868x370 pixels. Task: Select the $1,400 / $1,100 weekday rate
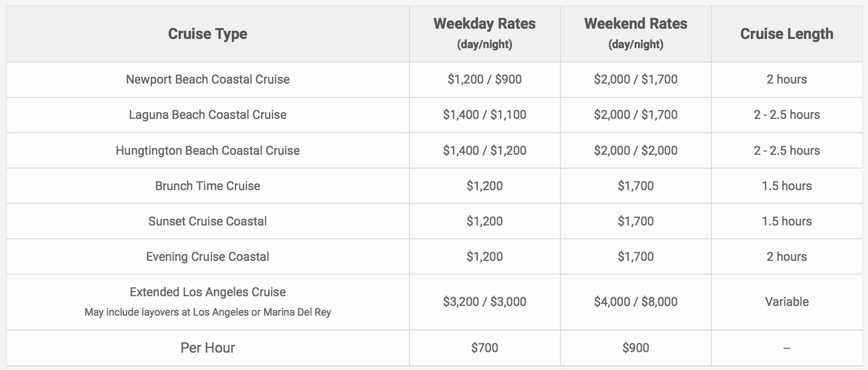485,115
